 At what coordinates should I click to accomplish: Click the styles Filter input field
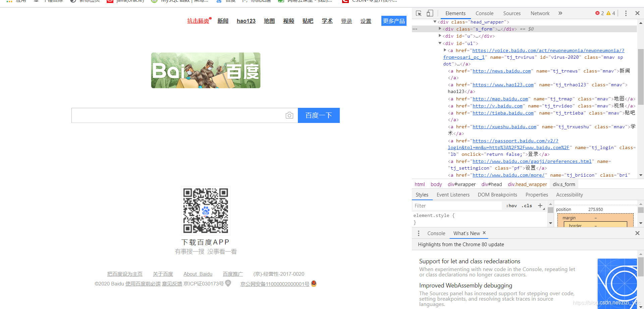pos(456,206)
